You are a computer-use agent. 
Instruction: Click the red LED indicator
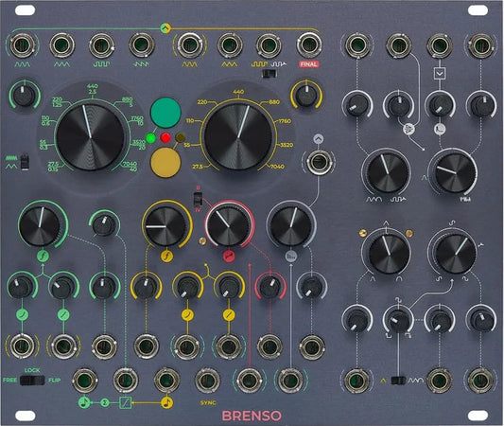[165, 138]
